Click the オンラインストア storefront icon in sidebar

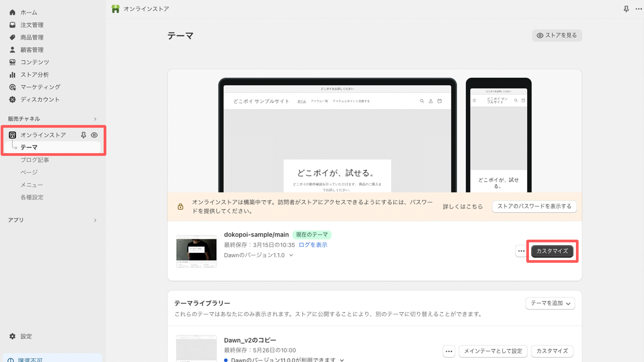[12, 135]
